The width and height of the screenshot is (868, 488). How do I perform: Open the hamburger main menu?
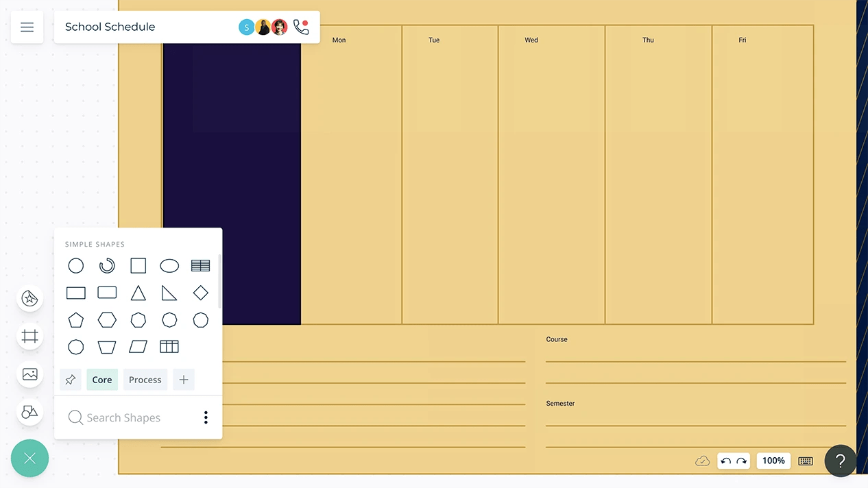coord(27,27)
